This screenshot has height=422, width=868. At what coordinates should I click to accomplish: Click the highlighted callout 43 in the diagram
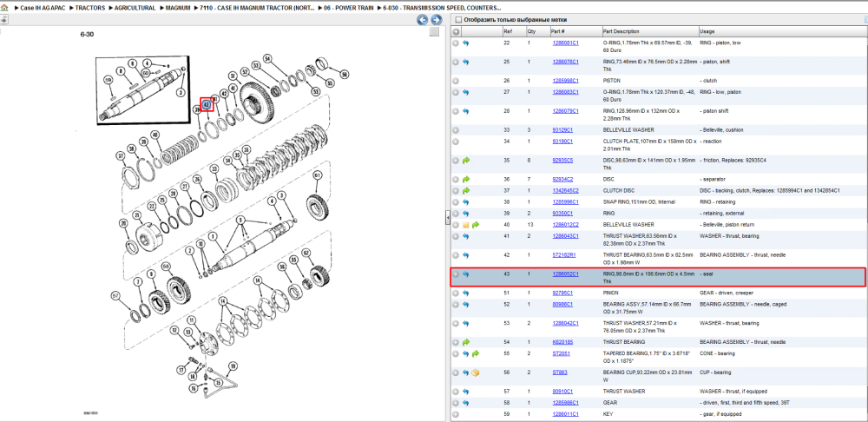207,104
